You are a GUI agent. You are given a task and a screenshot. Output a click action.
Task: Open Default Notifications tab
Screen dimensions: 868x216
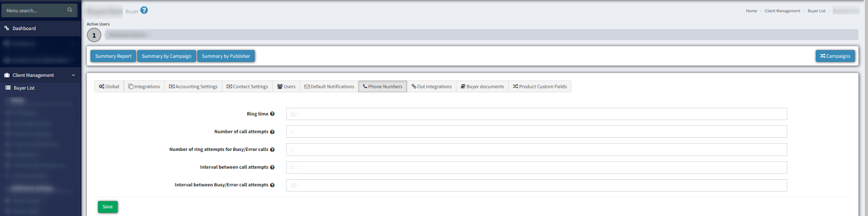click(329, 86)
